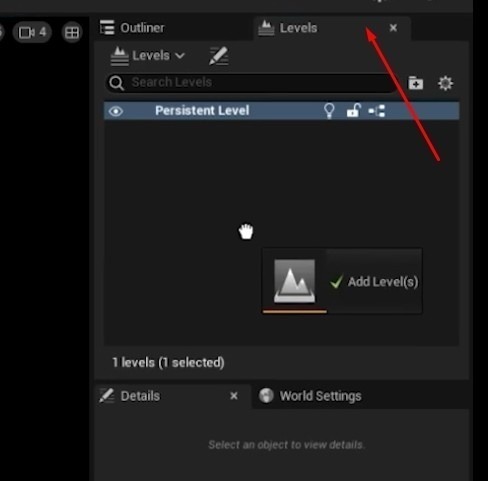The image size is (488, 481).
Task: Click the level asset thumbnail icon
Action: tap(294, 281)
